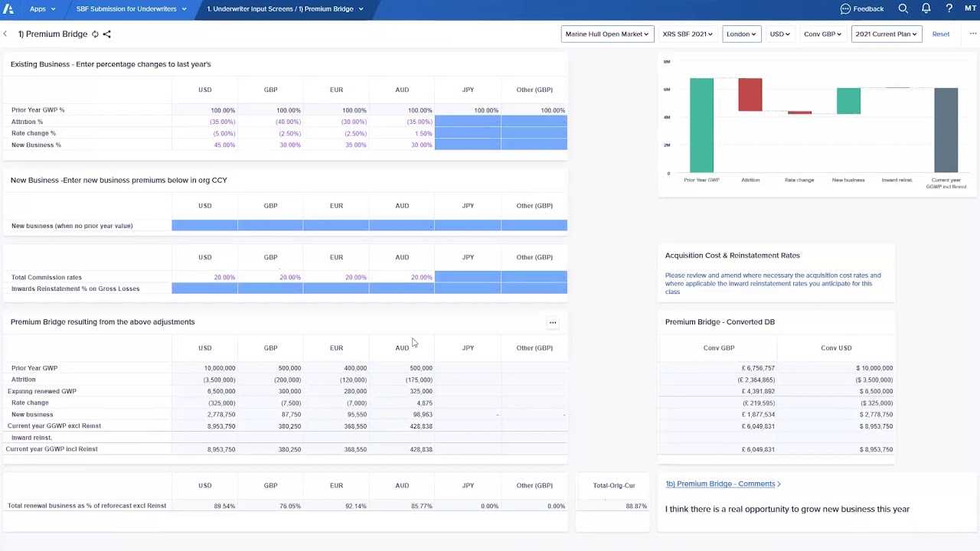Open the Conv GBP selector
Viewport: 980px width, 551px height.
coord(822,34)
